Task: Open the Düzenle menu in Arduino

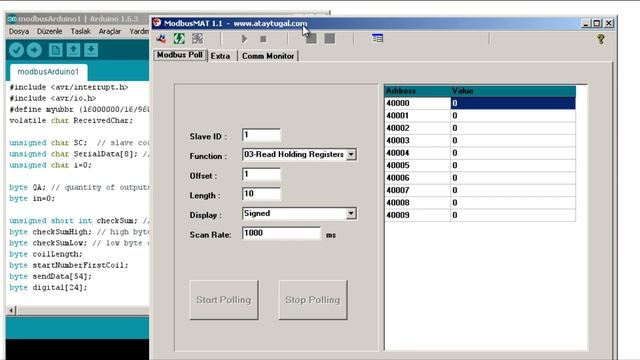Action: coord(49,31)
